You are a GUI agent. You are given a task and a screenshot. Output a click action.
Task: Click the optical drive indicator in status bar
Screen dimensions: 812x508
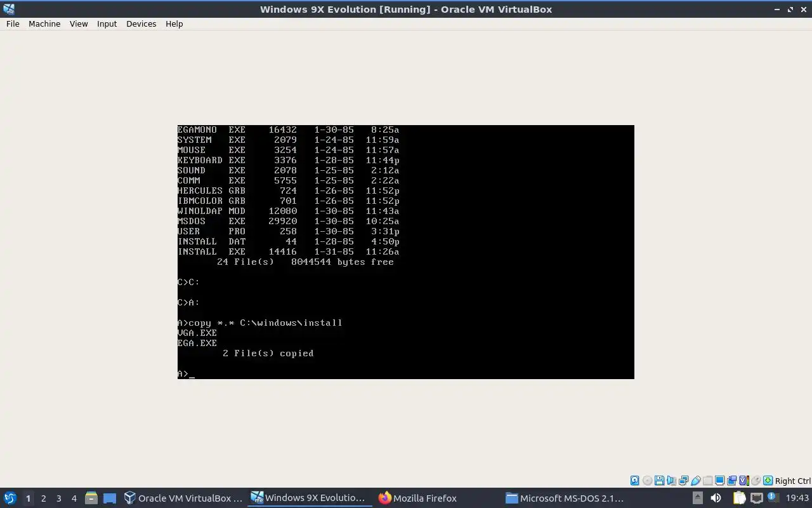[x=647, y=481]
